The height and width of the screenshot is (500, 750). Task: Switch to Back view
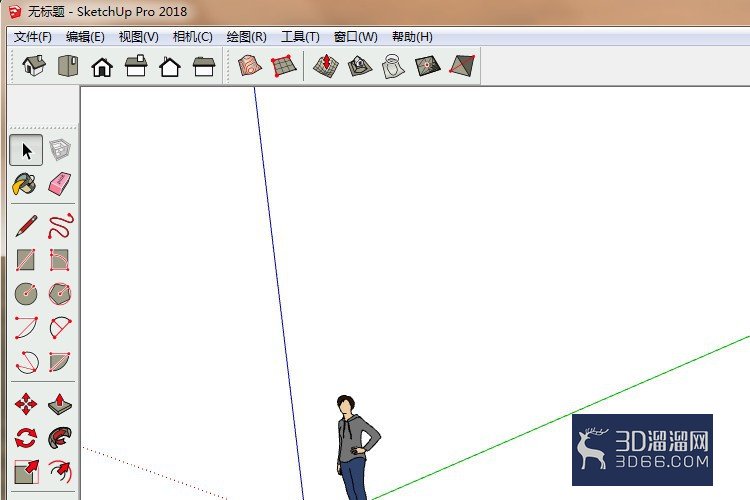(x=170, y=66)
